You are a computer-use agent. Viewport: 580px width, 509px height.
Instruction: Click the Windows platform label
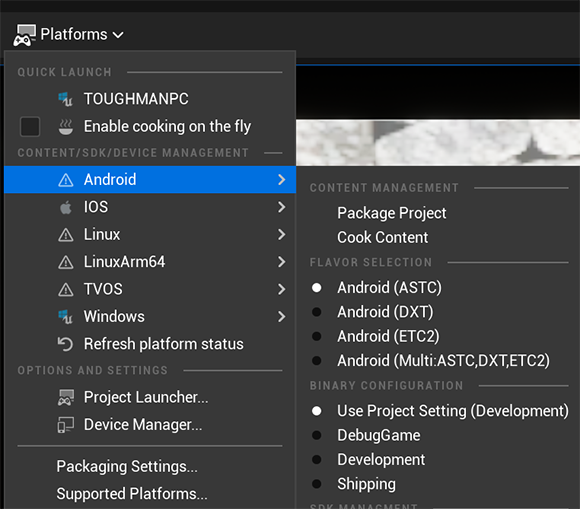tap(114, 317)
